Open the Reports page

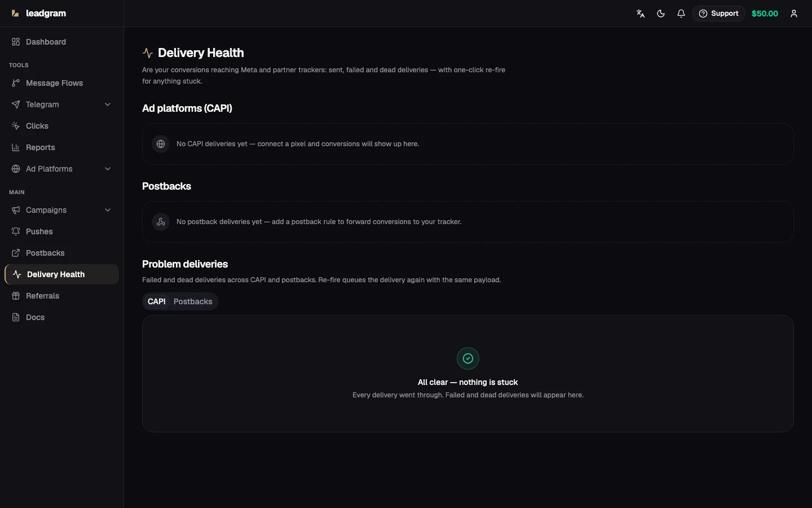61,147
